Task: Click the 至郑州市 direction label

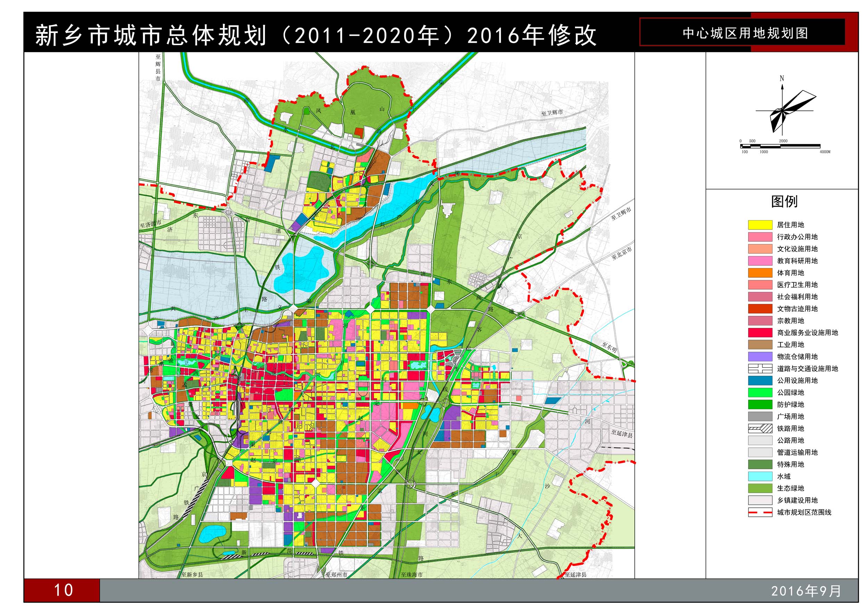Action: pos(336,575)
